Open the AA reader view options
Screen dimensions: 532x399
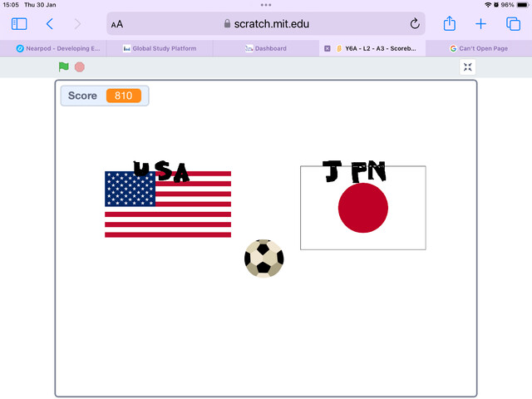pos(117,24)
